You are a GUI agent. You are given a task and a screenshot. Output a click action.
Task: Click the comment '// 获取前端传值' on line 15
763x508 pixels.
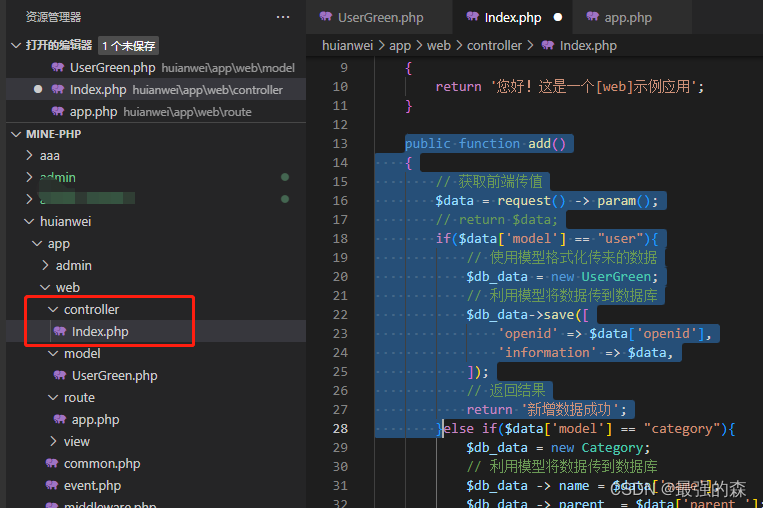point(489,181)
